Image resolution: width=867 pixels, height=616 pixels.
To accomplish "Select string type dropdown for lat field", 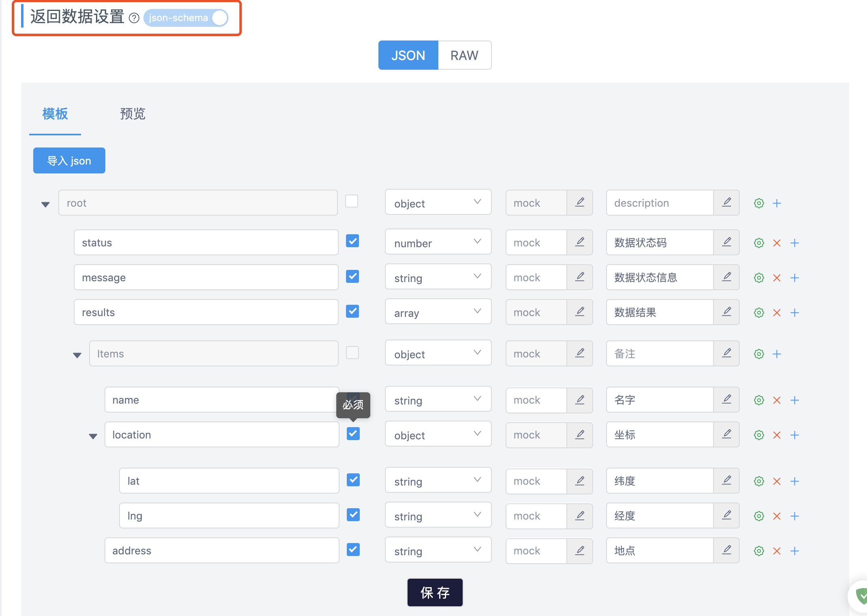I will tap(436, 481).
